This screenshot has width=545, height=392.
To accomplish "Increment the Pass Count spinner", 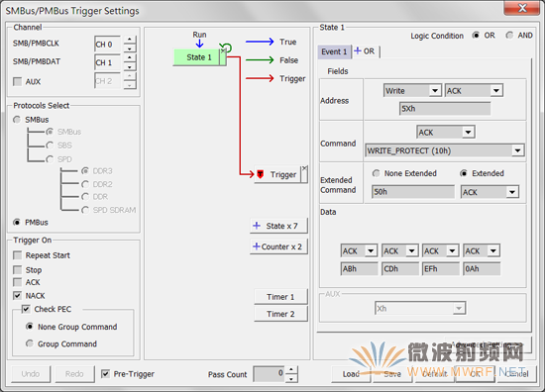I will [x=291, y=370].
